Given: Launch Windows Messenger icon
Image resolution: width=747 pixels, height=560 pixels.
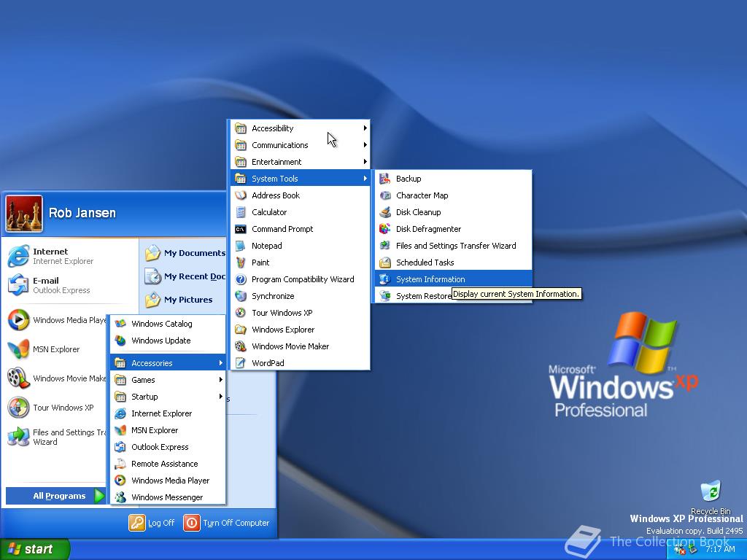Looking at the screenshot, I should tap(120, 497).
